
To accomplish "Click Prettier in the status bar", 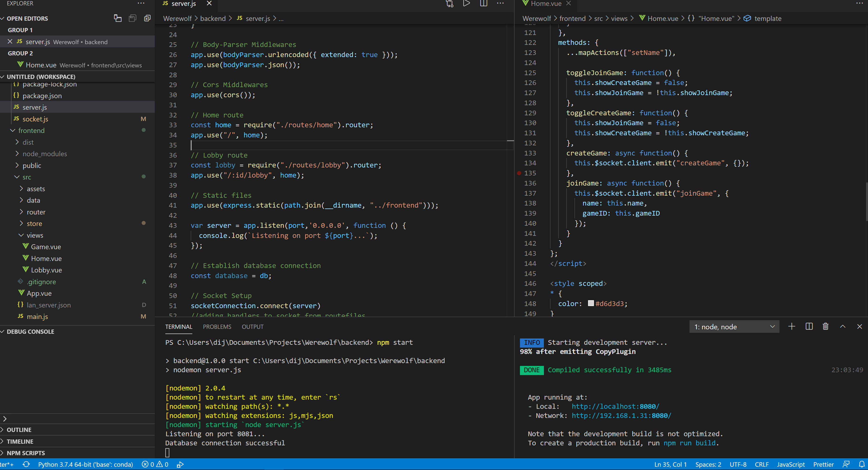I will [823, 464].
